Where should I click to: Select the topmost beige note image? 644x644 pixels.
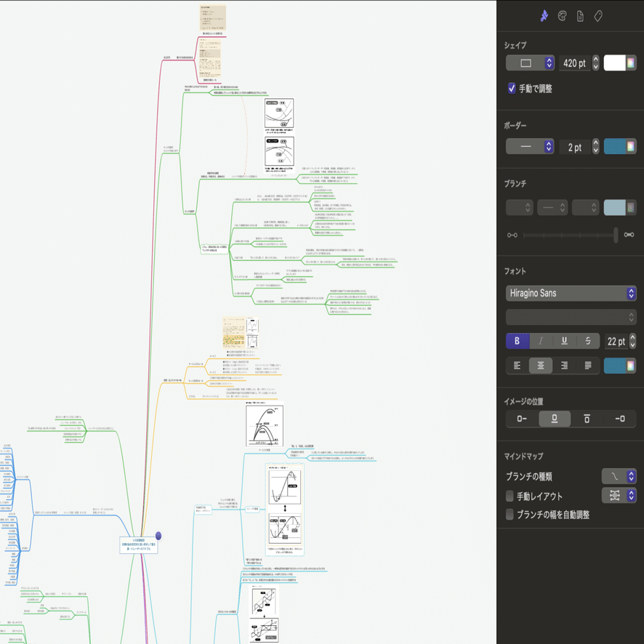[x=213, y=17]
